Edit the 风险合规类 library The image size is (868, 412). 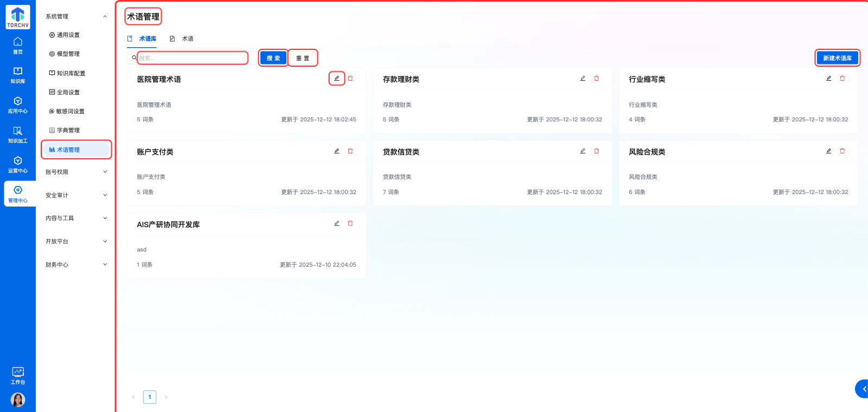click(829, 151)
